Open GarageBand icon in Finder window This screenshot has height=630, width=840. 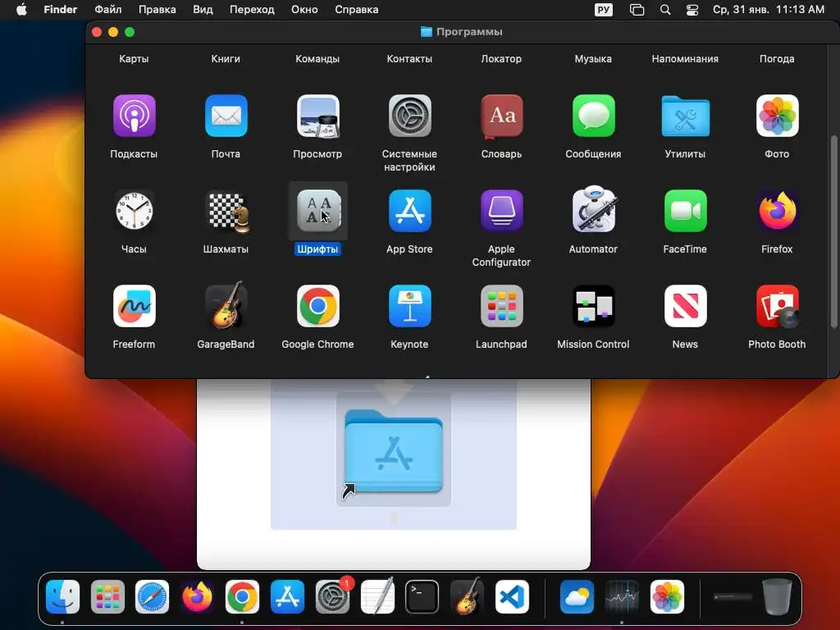pyautogui.click(x=226, y=305)
